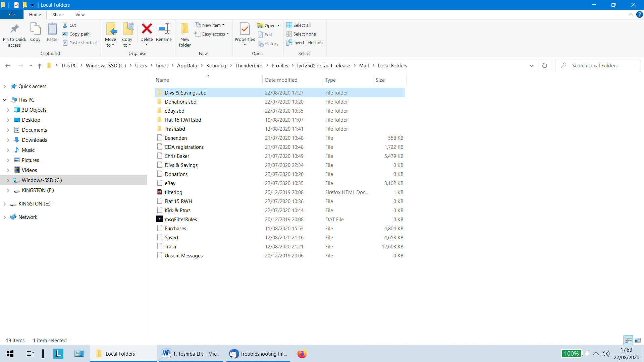The height and width of the screenshot is (362, 644).
Task: Select the Trash.sbd folder
Action: 280,129
